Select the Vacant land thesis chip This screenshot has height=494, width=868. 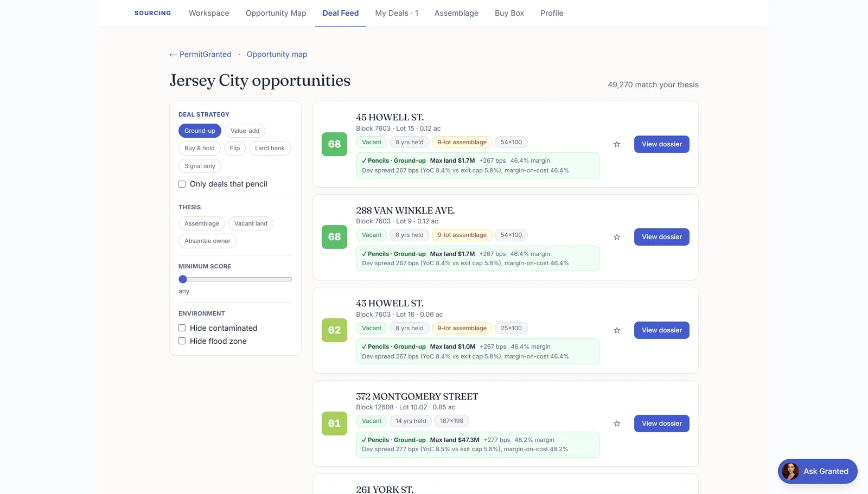[251, 223]
